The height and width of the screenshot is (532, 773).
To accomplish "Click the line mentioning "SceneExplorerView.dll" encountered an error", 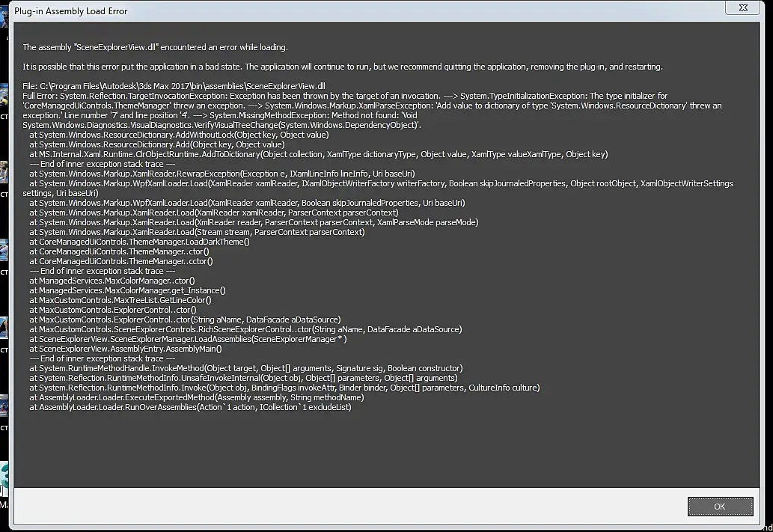I will 156,47.
